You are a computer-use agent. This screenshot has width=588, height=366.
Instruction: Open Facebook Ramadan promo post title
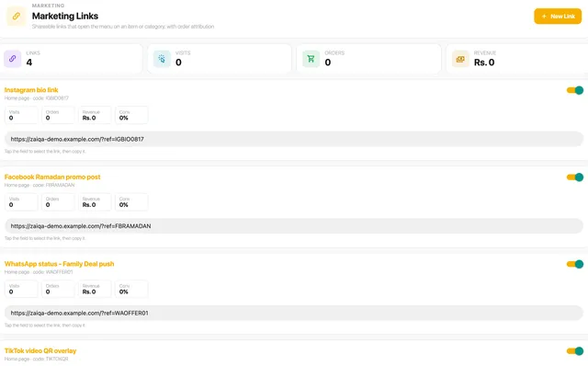pos(52,177)
